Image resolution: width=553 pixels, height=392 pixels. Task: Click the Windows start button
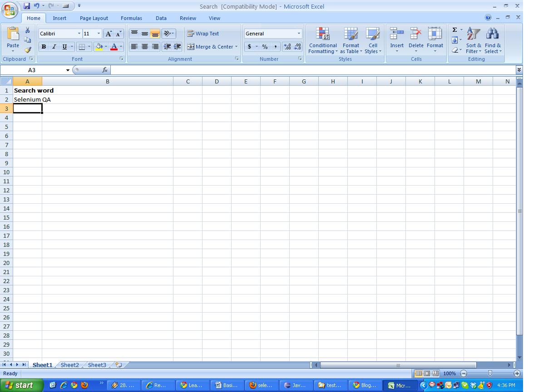[21, 385]
